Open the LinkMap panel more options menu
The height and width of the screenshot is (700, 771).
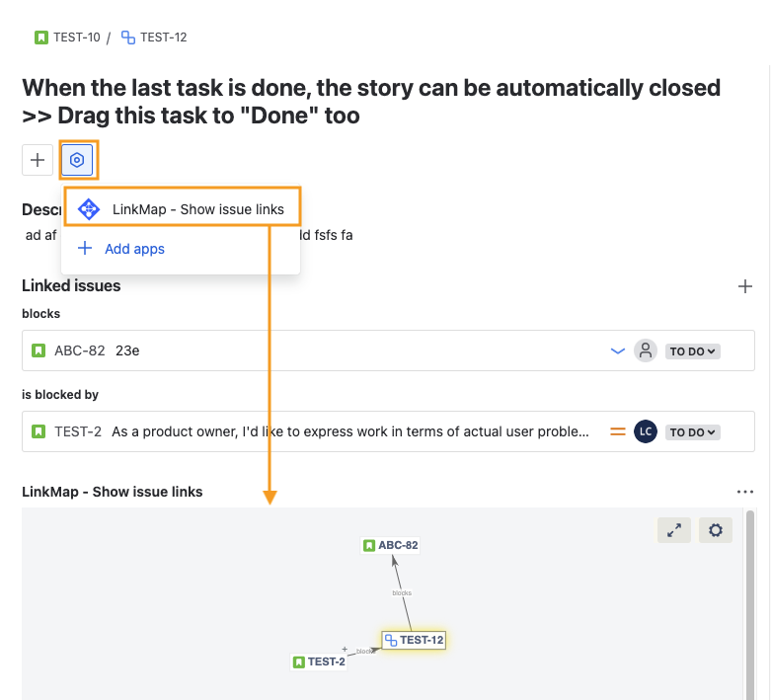pyautogui.click(x=745, y=492)
